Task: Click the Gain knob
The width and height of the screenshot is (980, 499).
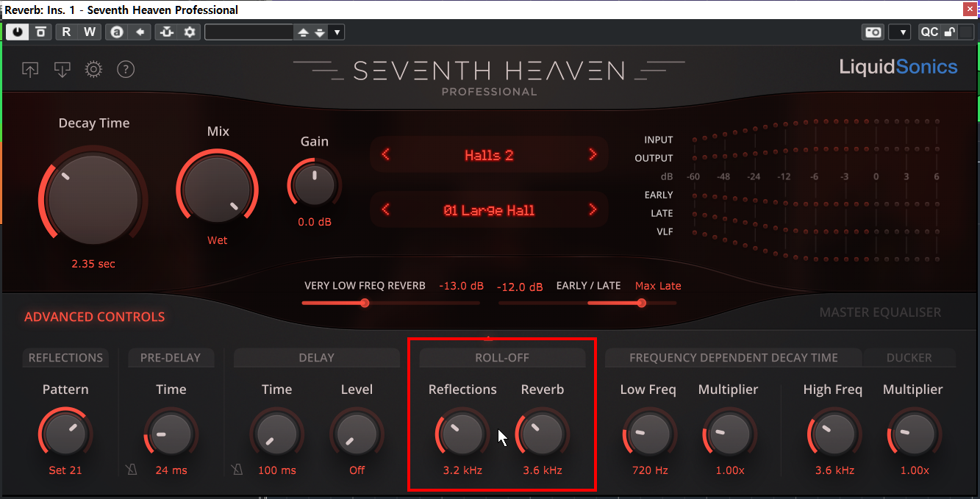Action: [x=315, y=183]
